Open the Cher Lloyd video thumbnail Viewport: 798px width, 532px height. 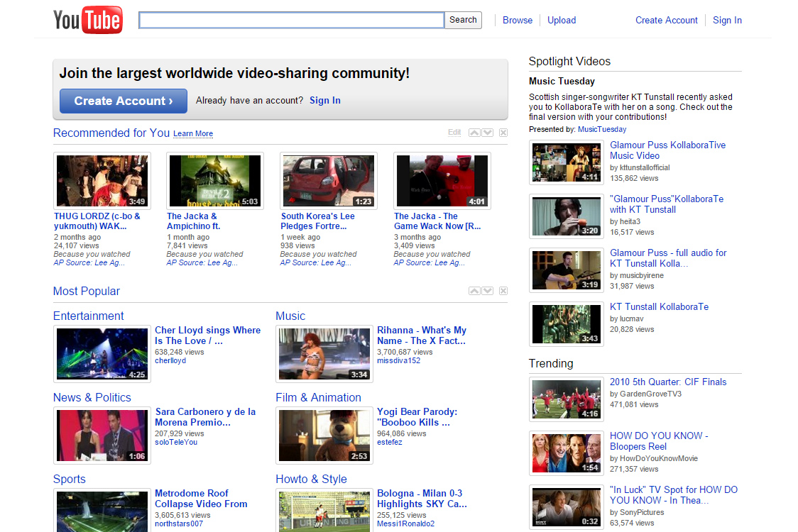(102, 353)
